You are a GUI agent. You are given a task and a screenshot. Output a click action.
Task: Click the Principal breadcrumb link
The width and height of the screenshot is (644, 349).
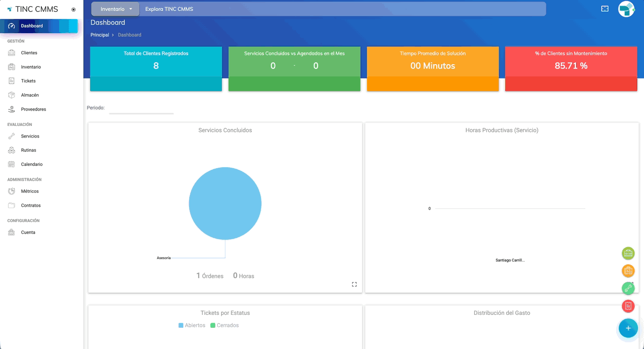[x=99, y=35]
